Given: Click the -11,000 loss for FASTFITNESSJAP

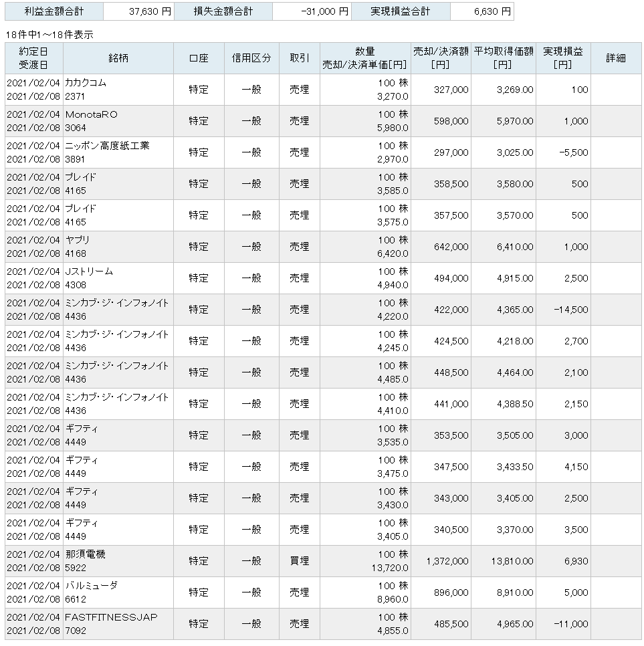Looking at the screenshot, I should tap(571, 624).
